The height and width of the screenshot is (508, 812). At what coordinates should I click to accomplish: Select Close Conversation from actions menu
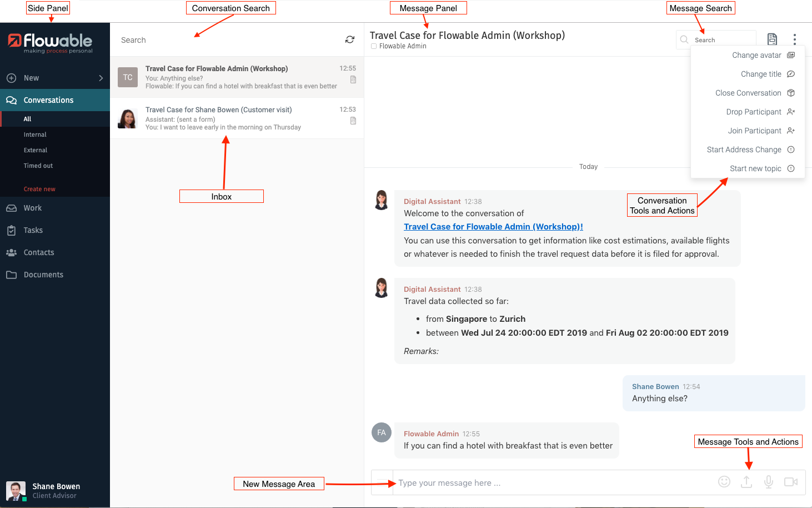click(x=748, y=93)
